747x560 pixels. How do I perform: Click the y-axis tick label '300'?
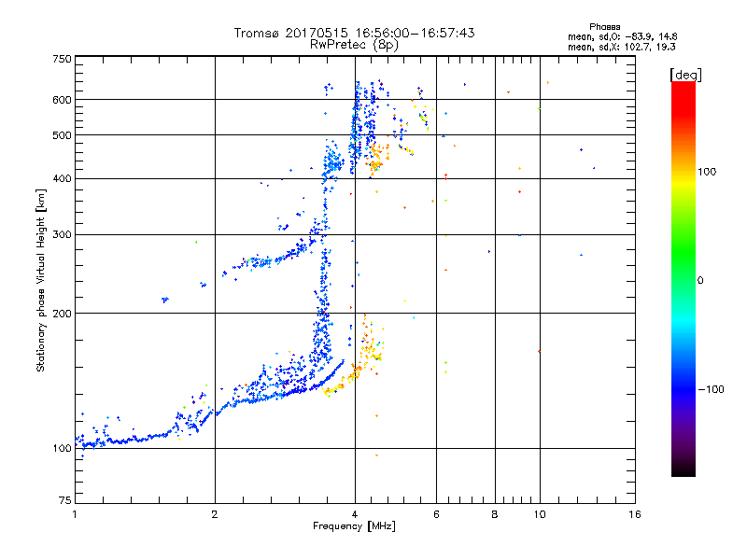[62, 235]
